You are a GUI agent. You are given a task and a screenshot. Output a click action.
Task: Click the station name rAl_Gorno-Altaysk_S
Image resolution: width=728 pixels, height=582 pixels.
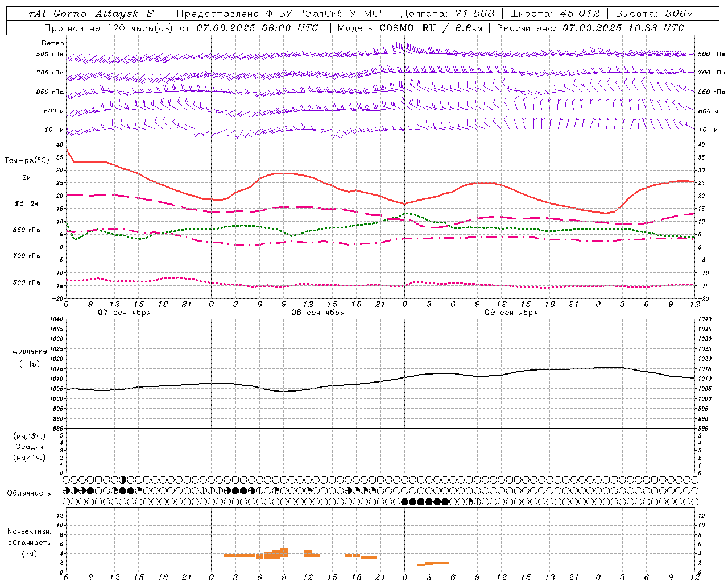coord(92,14)
